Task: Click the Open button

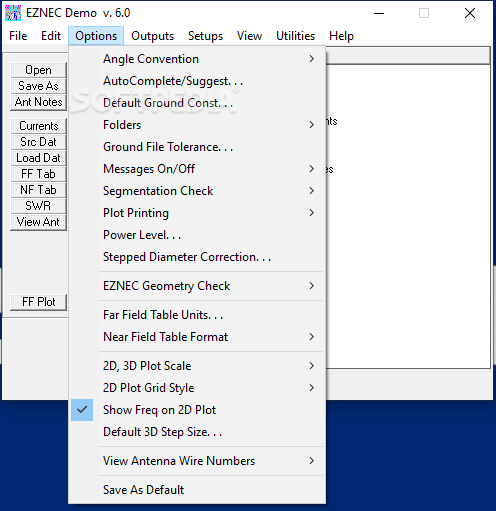Action: coord(38,70)
